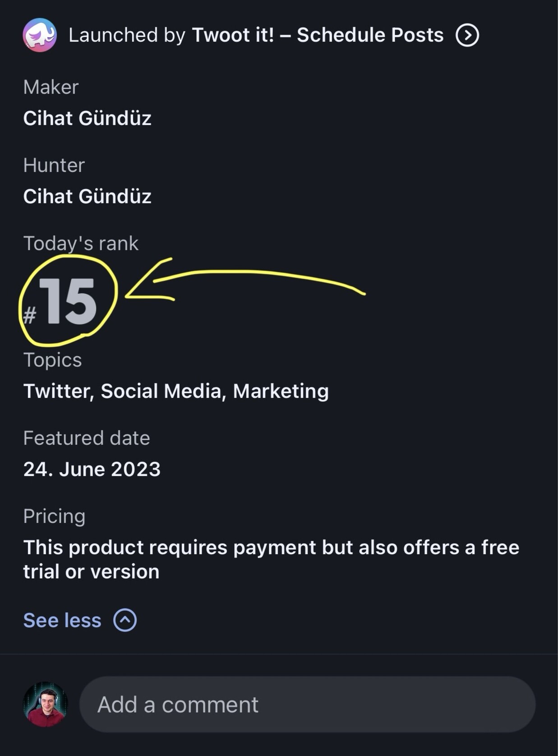Click the Pricing label
This screenshot has height=756, width=558.
pos(54,516)
